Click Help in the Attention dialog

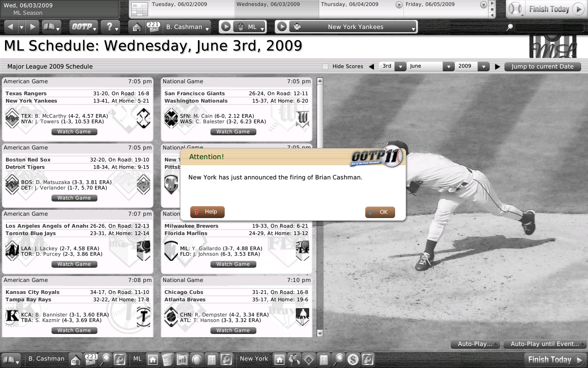pos(207,212)
